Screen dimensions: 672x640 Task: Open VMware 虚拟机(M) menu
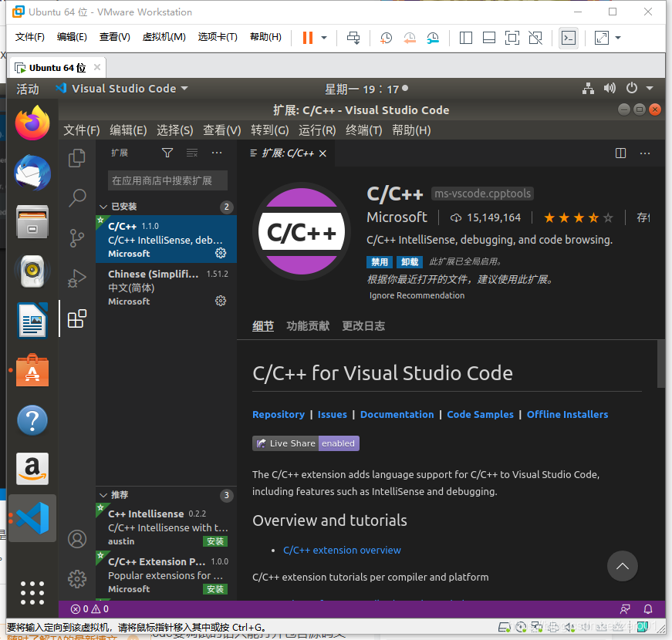[x=164, y=37]
